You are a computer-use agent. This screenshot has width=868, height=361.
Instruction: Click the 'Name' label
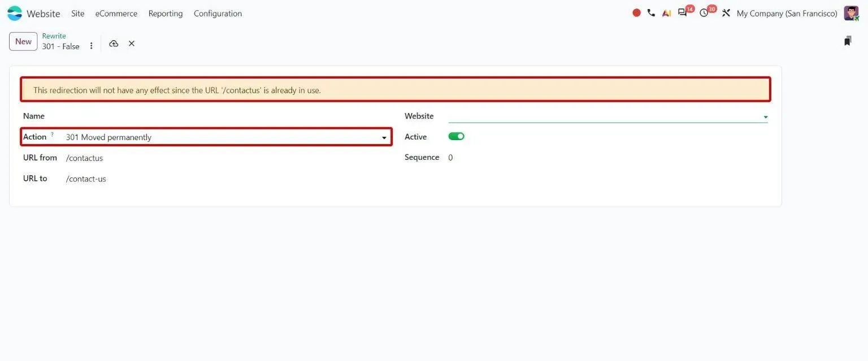pos(34,116)
